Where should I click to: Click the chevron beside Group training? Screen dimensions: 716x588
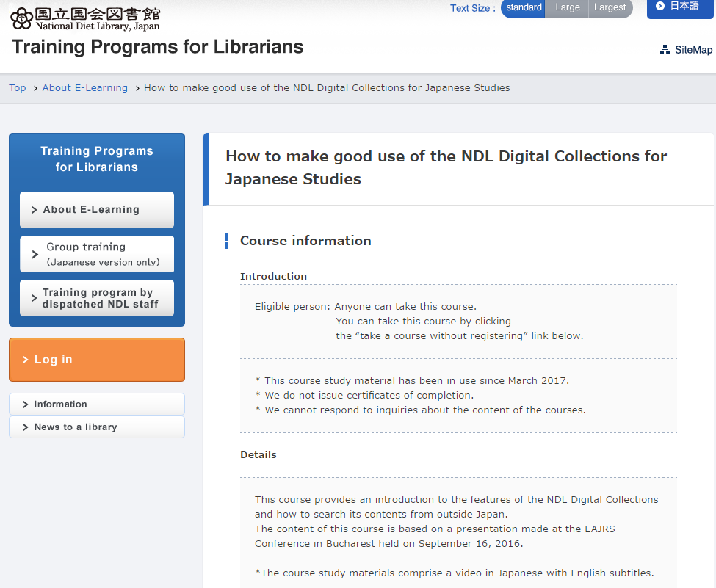coord(35,254)
